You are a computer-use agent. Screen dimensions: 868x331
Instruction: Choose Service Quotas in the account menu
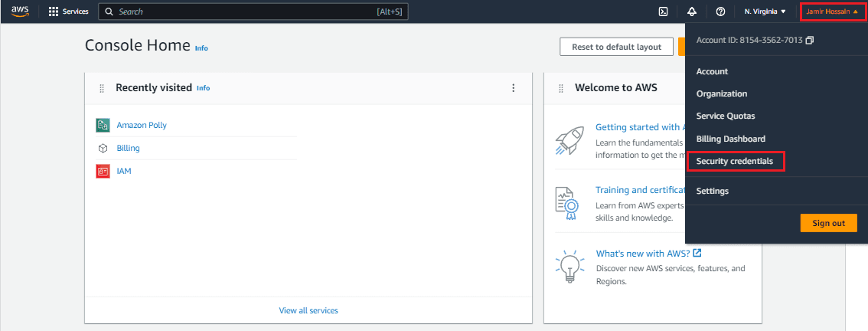coord(726,116)
